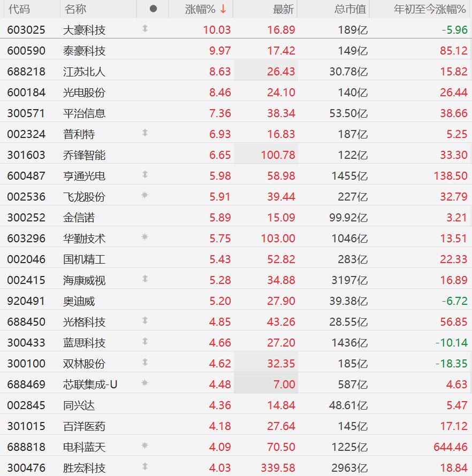
Task: Sort by the 总市值 column header
Action: point(350,9)
